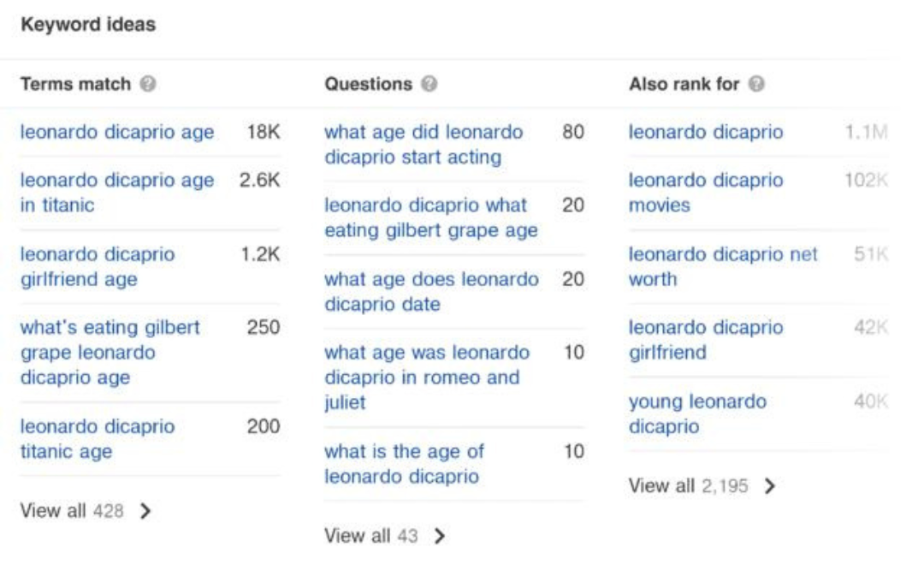Select the 'young leonardo dicaprio' keyword

(x=697, y=413)
